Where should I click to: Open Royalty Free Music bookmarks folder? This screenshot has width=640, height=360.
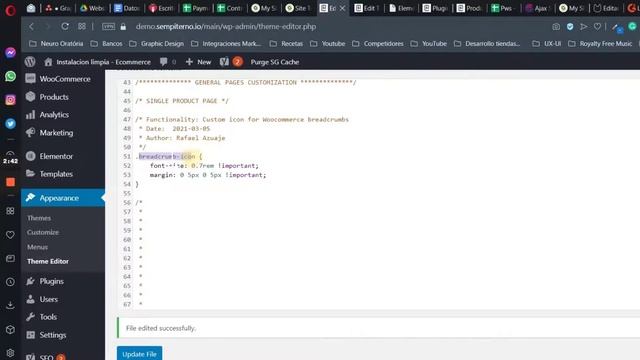coord(600,44)
